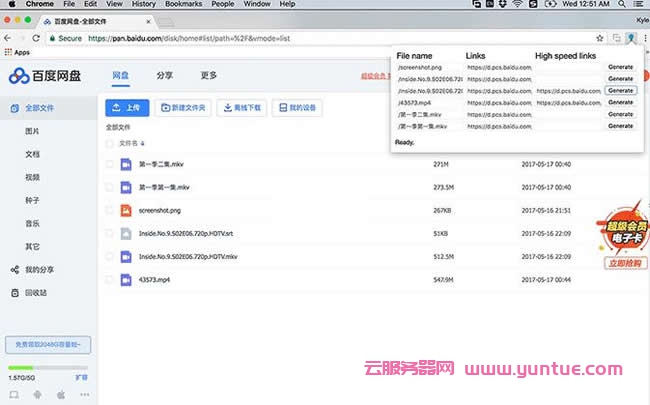Open 回收站 recycle bin in sidebar

(x=14, y=292)
